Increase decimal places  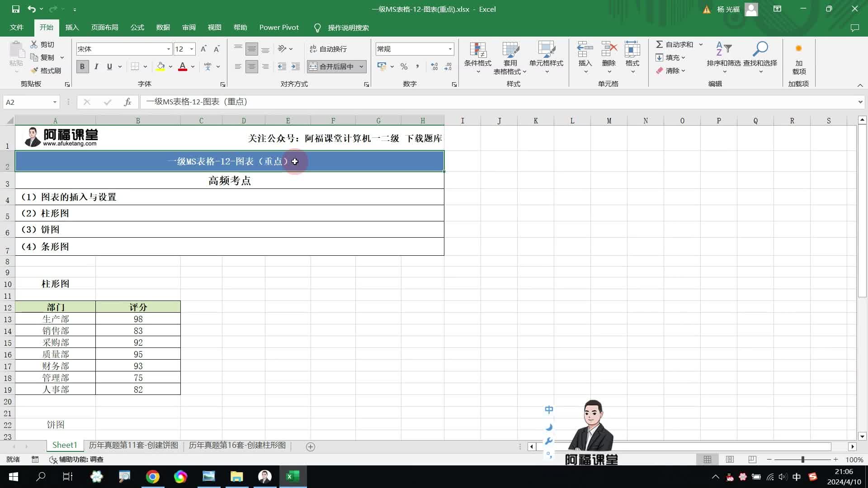click(434, 66)
